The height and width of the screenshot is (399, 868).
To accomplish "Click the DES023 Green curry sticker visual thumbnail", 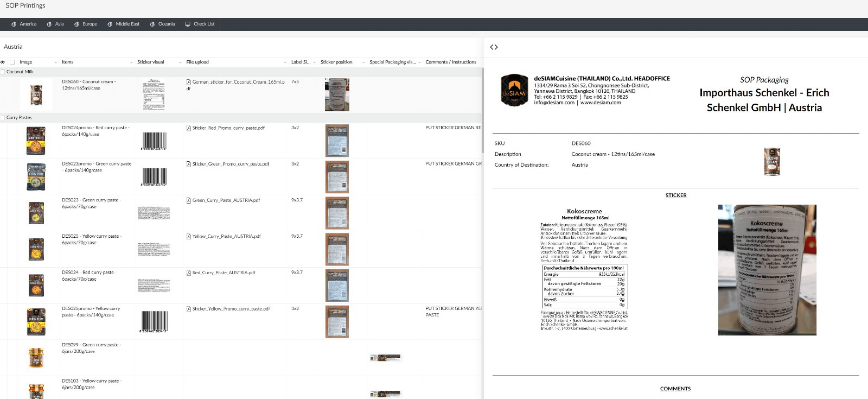I will coord(154,213).
